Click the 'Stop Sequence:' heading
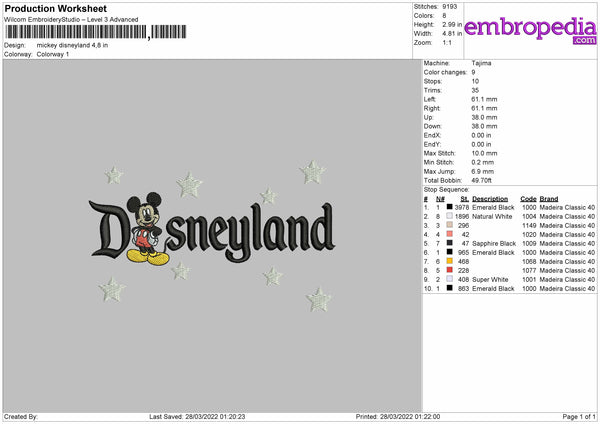Viewport: 600px width, 424px height. point(446,190)
